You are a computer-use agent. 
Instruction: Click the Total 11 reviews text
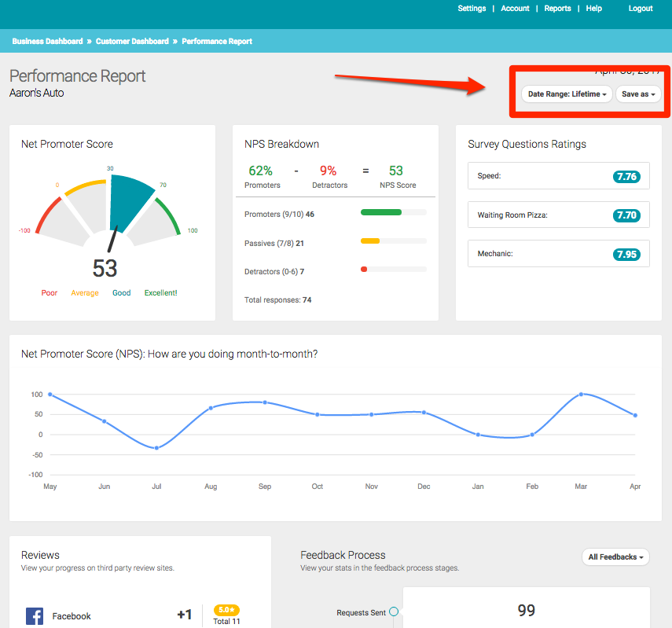pos(226,621)
